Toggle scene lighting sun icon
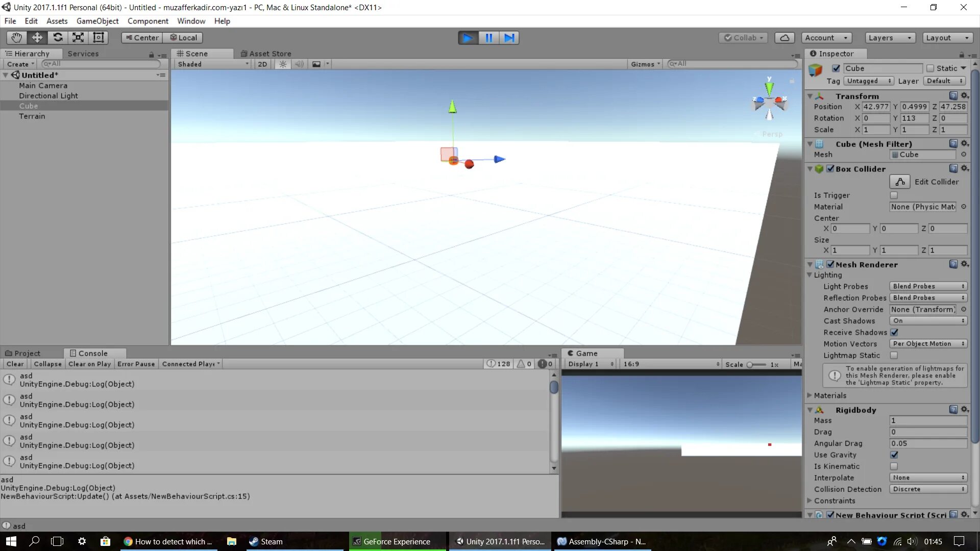 [x=283, y=64]
